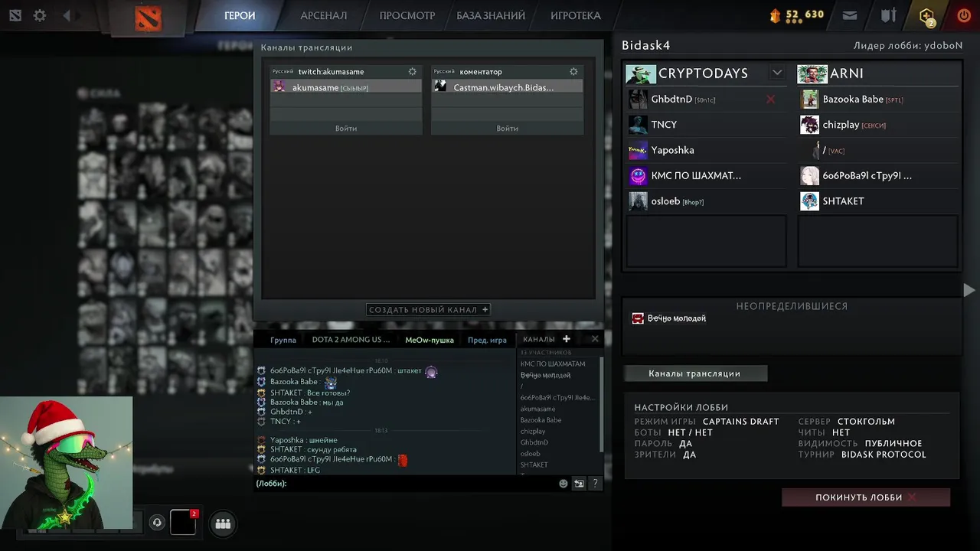Click the back arrow in top bar

(67, 15)
